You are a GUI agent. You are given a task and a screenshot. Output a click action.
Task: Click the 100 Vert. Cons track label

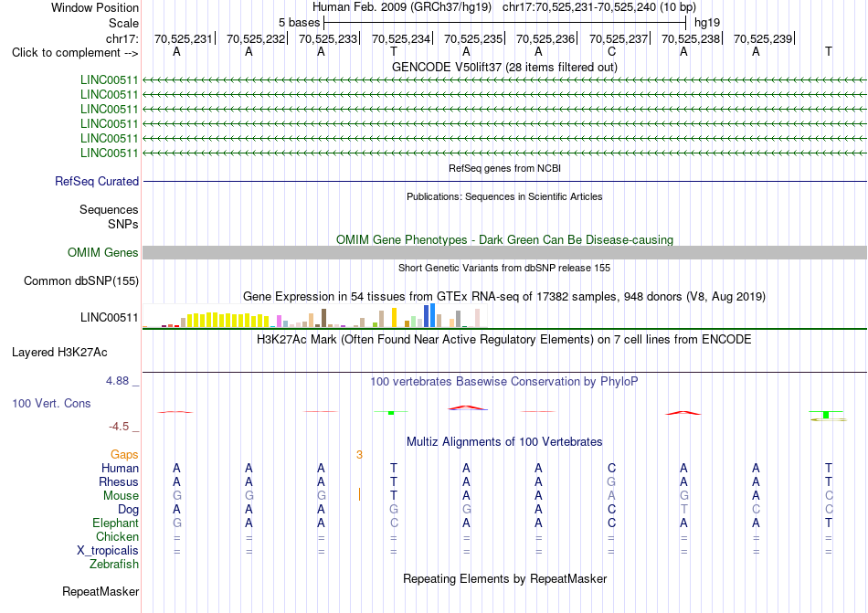coord(51,403)
